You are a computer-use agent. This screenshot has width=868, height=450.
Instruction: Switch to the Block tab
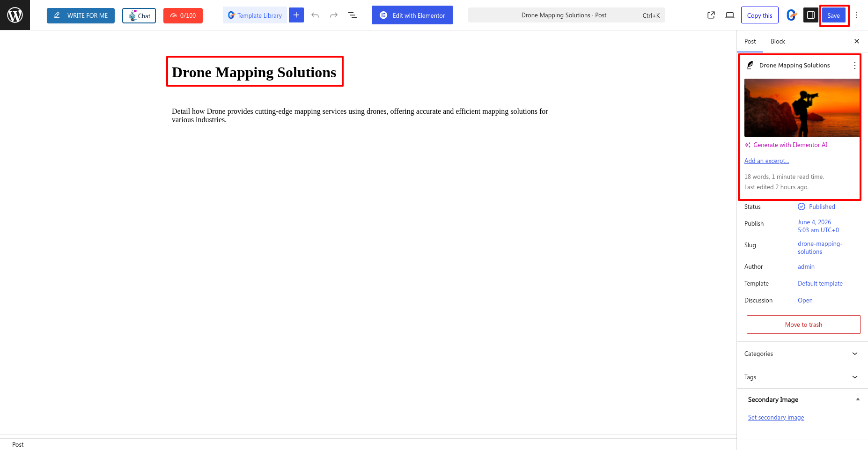[x=778, y=41]
